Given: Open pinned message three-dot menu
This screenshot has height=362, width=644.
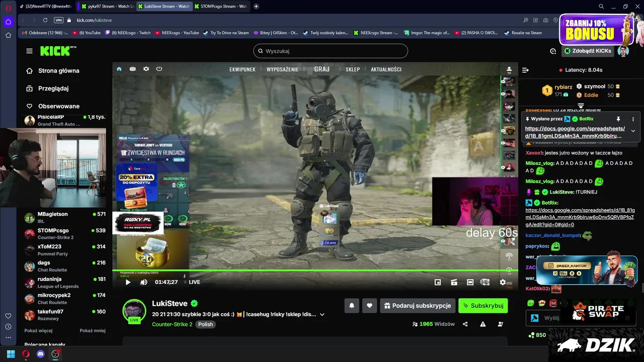Looking at the screenshot, I should [633, 119].
